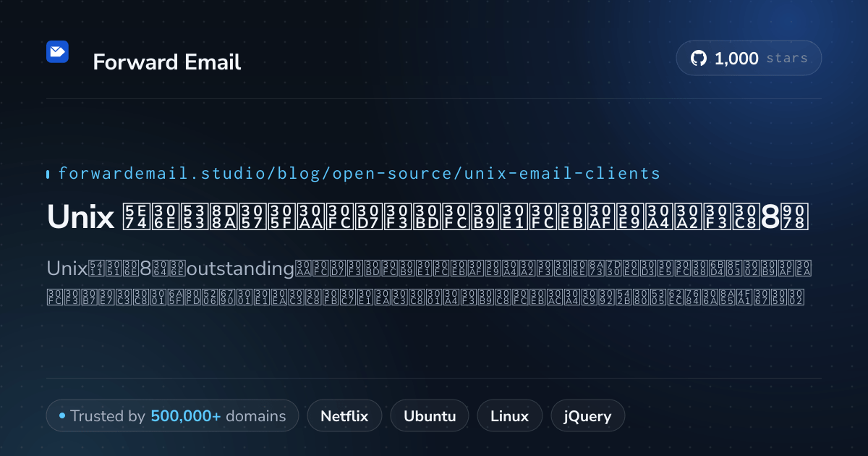Click the headline starting with Unix
Screen dimensions: 868x456
coord(427,217)
